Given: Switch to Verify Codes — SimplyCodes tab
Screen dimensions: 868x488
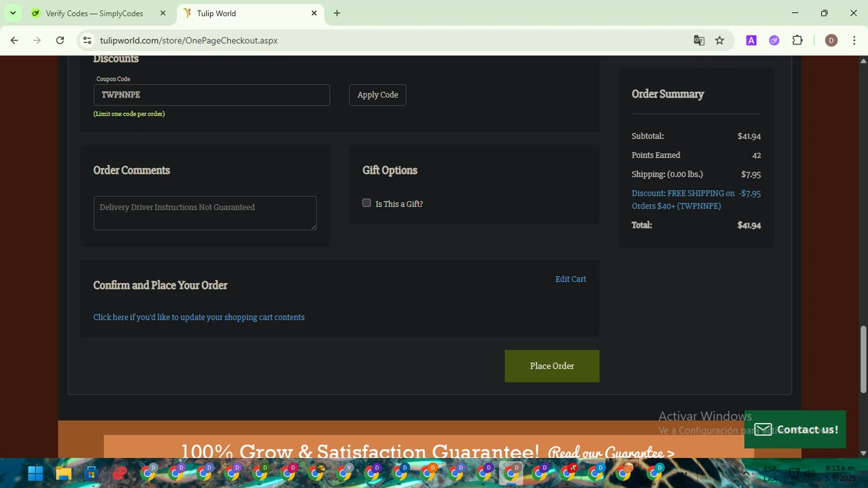Looking at the screenshot, I should pyautogui.click(x=94, y=13).
